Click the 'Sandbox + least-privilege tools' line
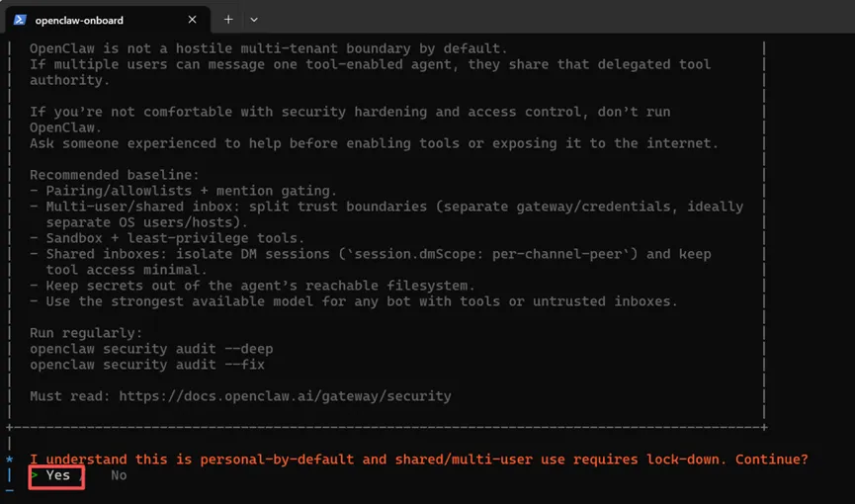Image resolution: width=855 pixels, height=504 pixels. [167, 238]
